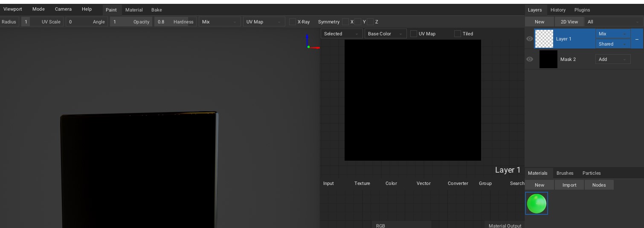
Task: Open Mask 2 Add blend dropdown
Action: pos(613,59)
